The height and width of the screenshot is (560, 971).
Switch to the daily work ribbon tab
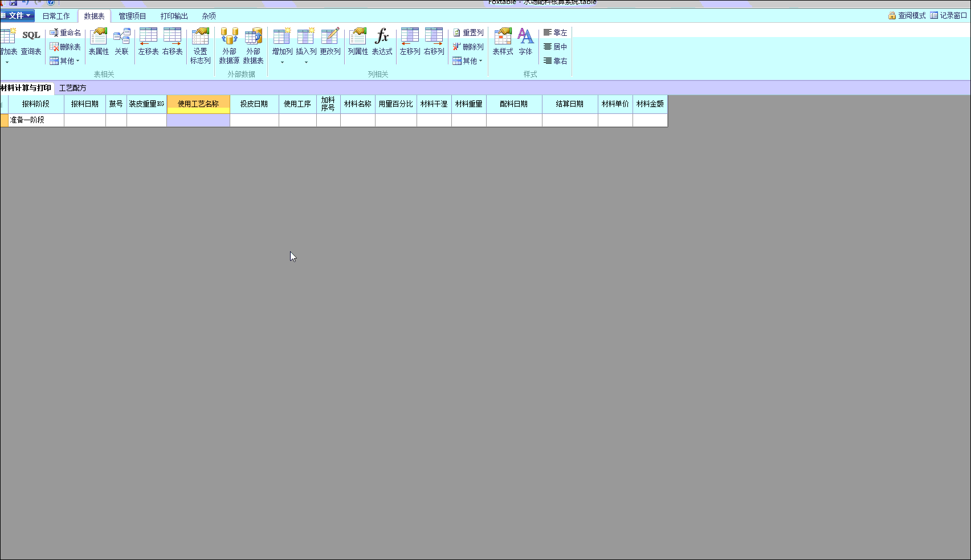[x=56, y=16]
